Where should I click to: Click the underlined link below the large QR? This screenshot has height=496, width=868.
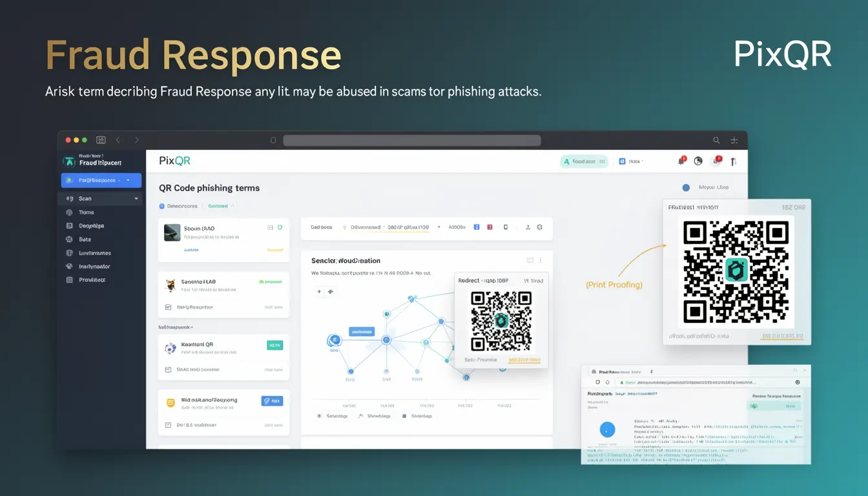pos(783,336)
